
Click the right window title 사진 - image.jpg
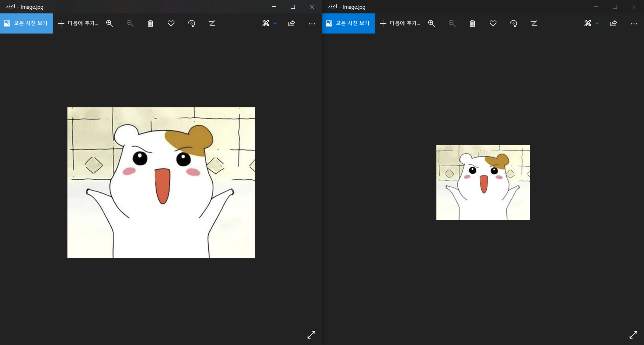pyautogui.click(x=346, y=7)
